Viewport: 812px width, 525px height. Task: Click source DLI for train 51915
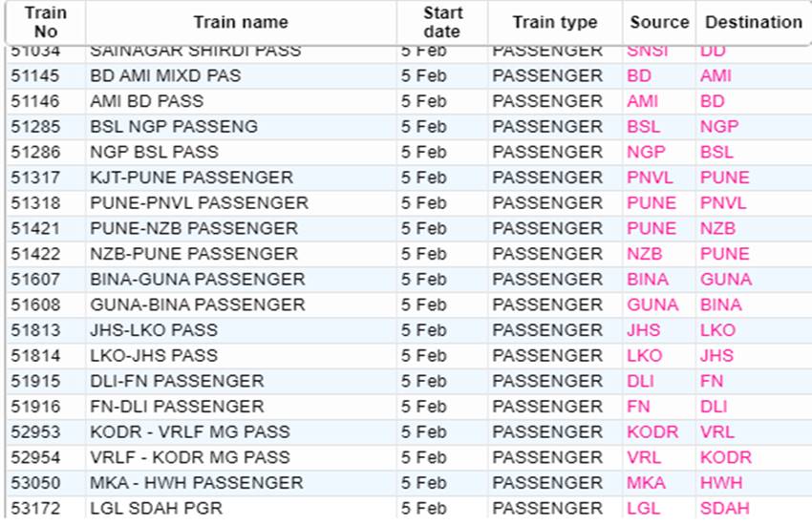(640, 381)
